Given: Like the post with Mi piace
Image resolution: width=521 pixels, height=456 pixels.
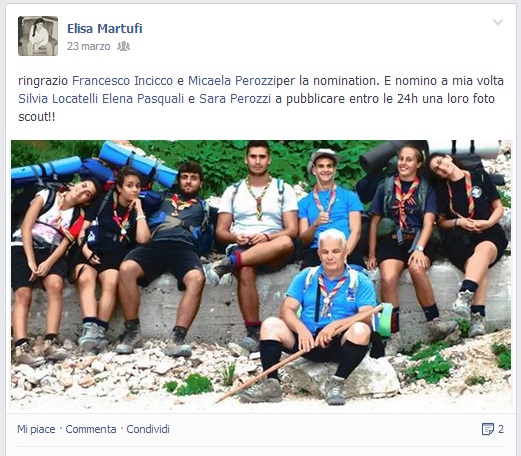Looking at the screenshot, I should point(36,429).
